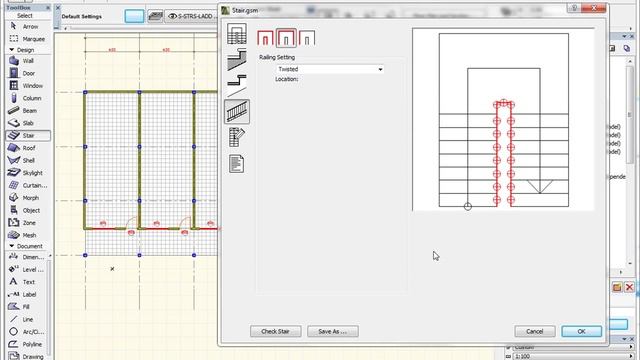Viewport: 640px width, 360px height.
Task: Pick the Beam tool
Action: click(x=28, y=111)
